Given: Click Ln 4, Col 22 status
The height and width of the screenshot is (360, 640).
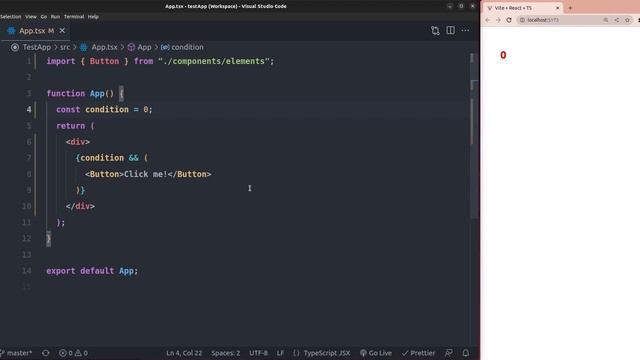Looking at the screenshot, I should pos(184,353).
